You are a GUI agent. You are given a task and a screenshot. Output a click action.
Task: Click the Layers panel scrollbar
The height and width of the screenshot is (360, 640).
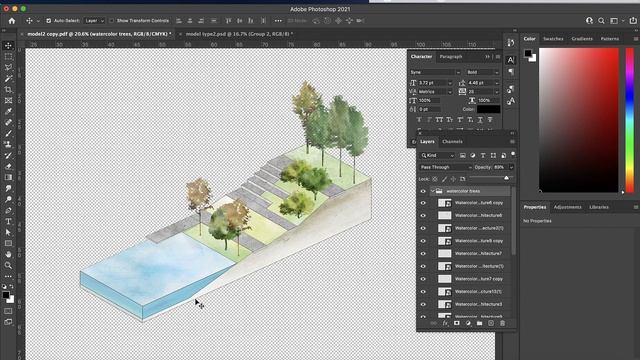tap(513, 222)
